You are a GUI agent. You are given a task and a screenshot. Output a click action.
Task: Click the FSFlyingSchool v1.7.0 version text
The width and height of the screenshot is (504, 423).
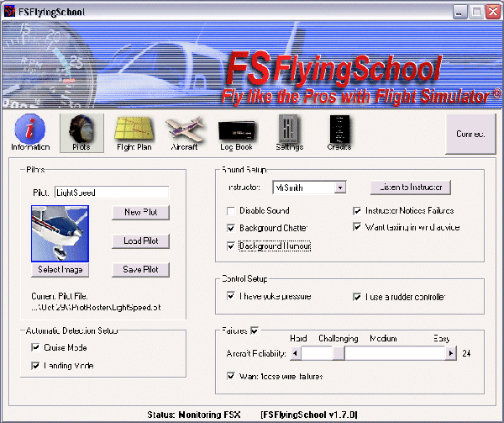pos(309,415)
